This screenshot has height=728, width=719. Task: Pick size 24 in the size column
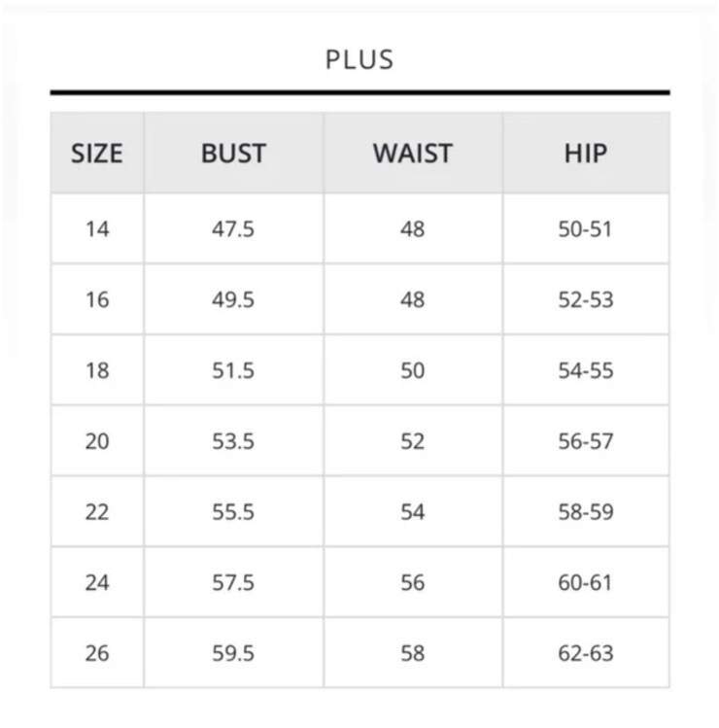coord(97,582)
